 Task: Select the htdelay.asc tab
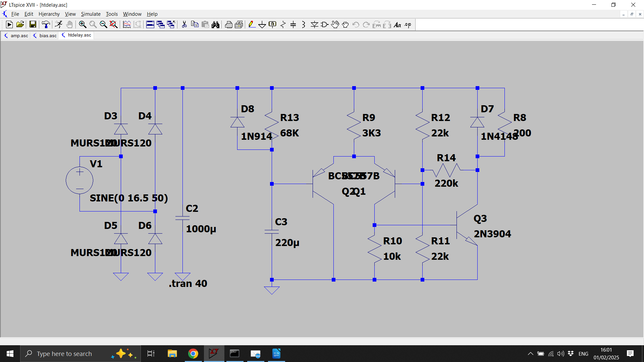[76, 35]
